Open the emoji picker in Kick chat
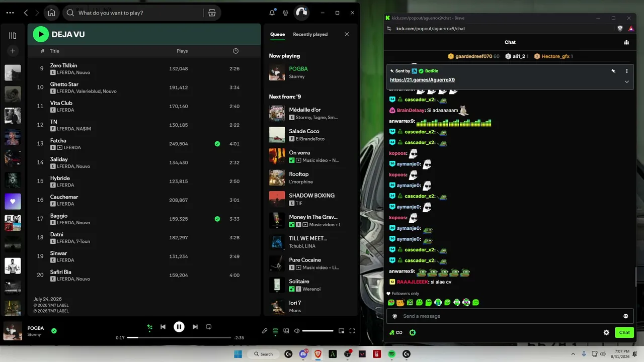The width and height of the screenshot is (644, 362). click(626, 316)
